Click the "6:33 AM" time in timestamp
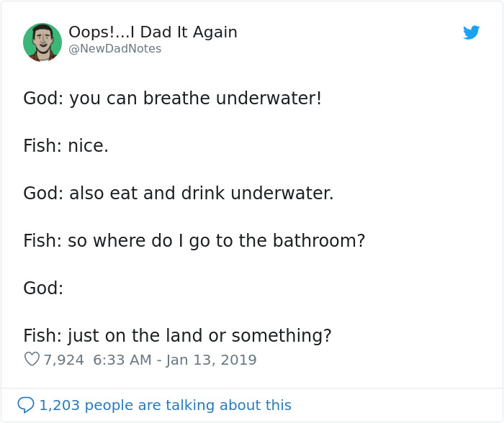This screenshot has width=504, height=423. pos(122,360)
